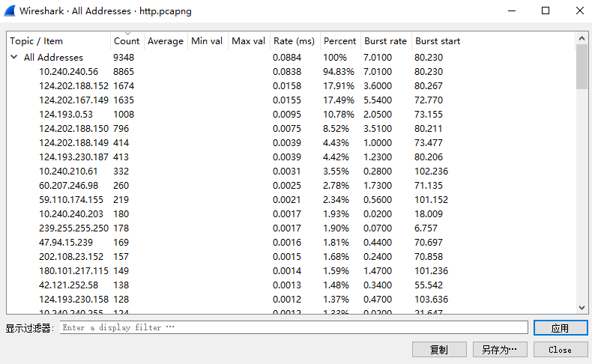Click the Wireshark shark fin icon
Image resolution: width=592 pixels, height=364 pixels.
tap(10, 10)
